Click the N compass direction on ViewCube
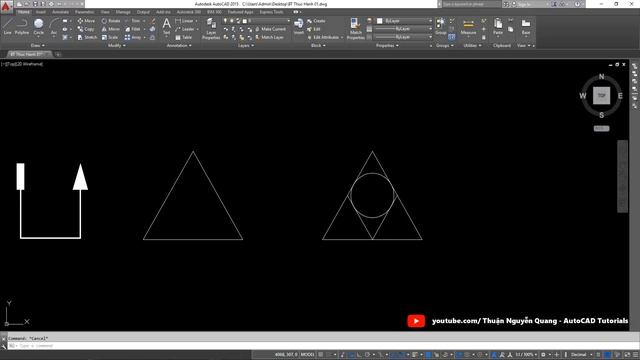 (601, 76)
